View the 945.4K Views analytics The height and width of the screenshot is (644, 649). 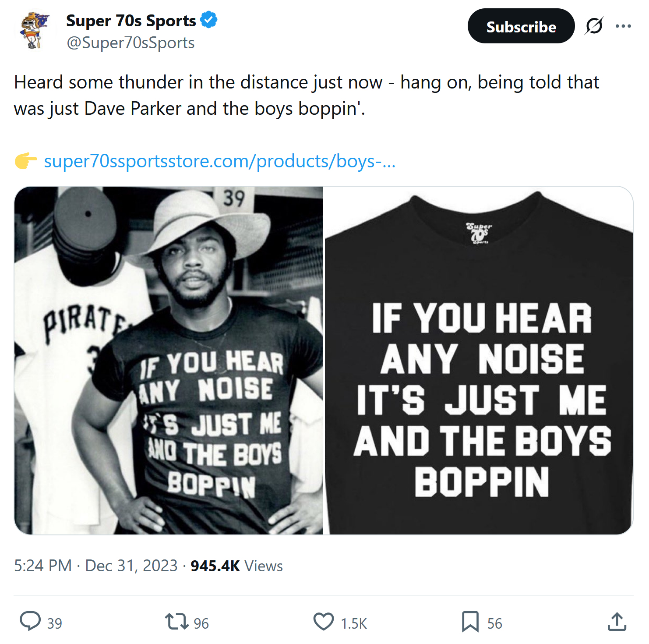coord(236,566)
